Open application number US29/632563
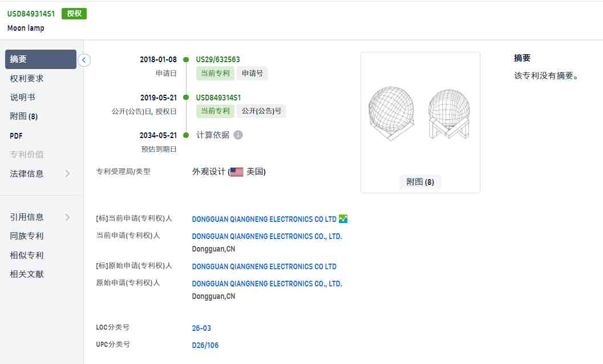The height and width of the screenshot is (364, 603). click(x=218, y=60)
